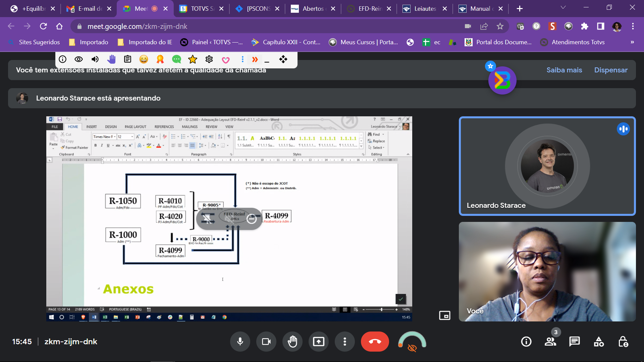Expand hidden bookmarks chevron
Viewport: 644px width, 362px height.
pyautogui.click(x=632, y=42)
